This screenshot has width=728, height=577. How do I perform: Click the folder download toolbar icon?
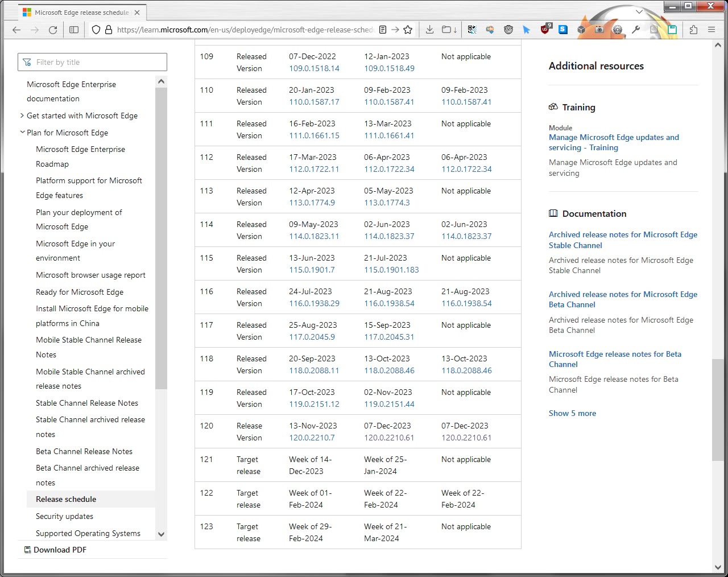click(449, 30)
